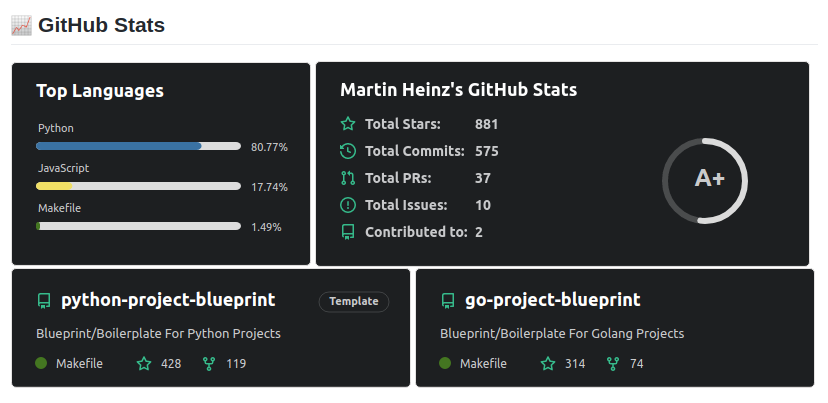Click the JavaScript language progress bar
The image size is (828, 403).
[x=138, y=186]
